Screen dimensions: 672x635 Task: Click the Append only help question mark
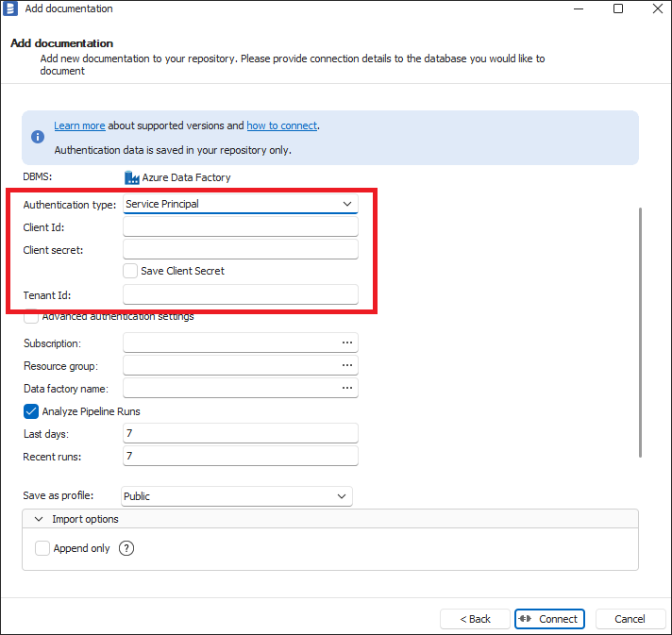[126, 548]
